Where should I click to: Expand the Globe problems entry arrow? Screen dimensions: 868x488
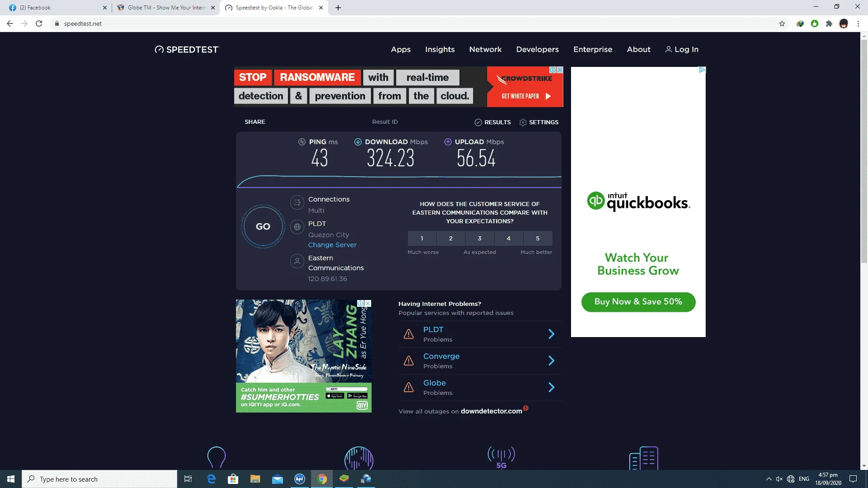click(552, 387)
